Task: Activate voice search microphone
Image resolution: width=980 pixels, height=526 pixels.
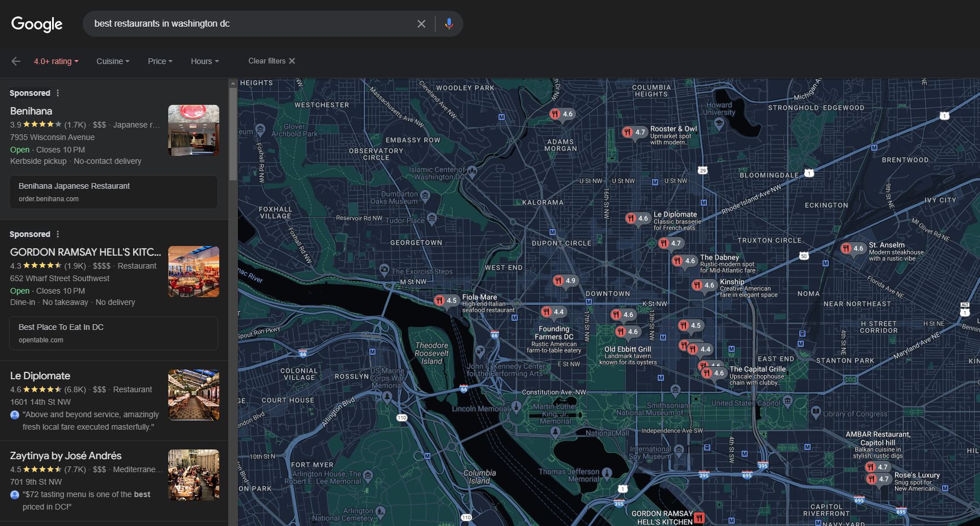Action: pos(449,23)
